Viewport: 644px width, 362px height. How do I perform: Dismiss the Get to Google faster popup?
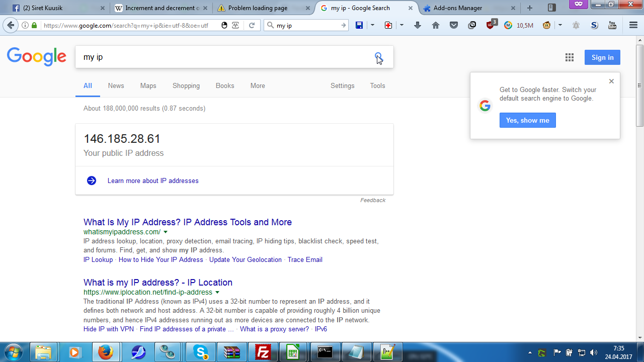(611, 81)
